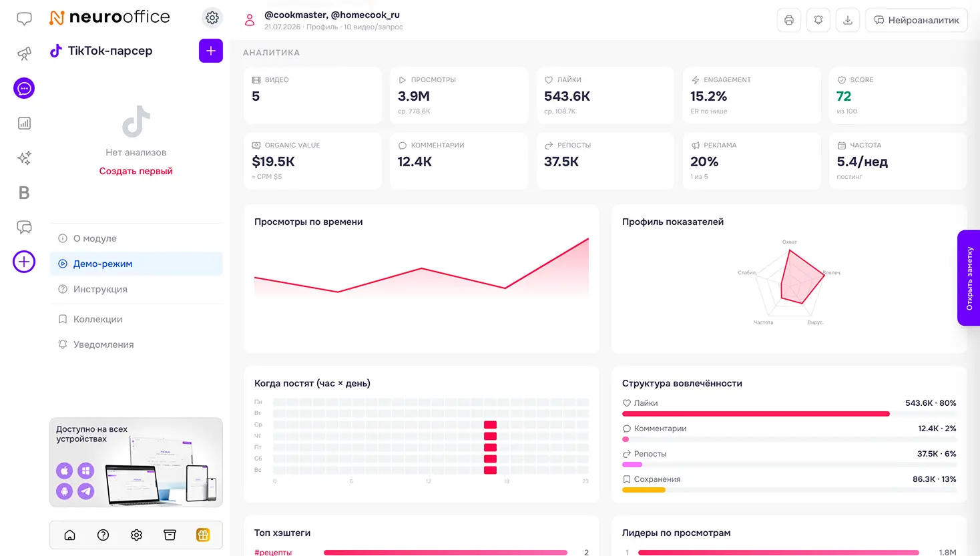980x556 pixels.
Task: Click the Создать первый link
Action: click(136, 171)
